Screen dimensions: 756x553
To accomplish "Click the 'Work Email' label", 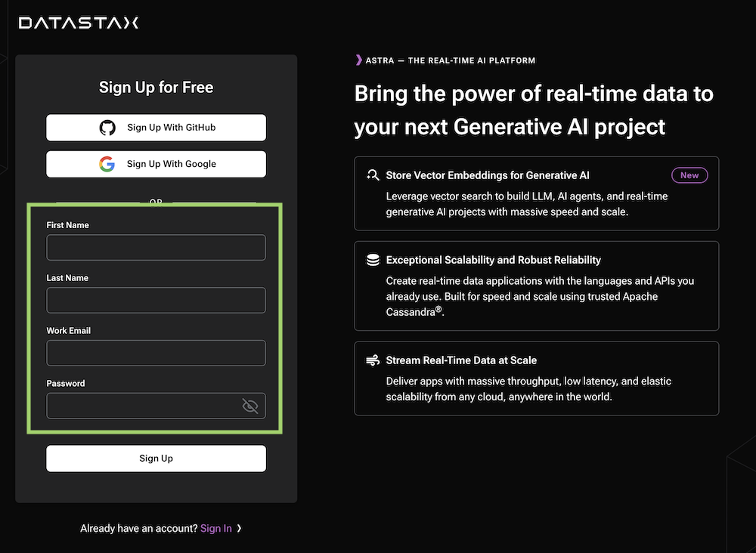I will pyautogui.click(x=69, y=331).
